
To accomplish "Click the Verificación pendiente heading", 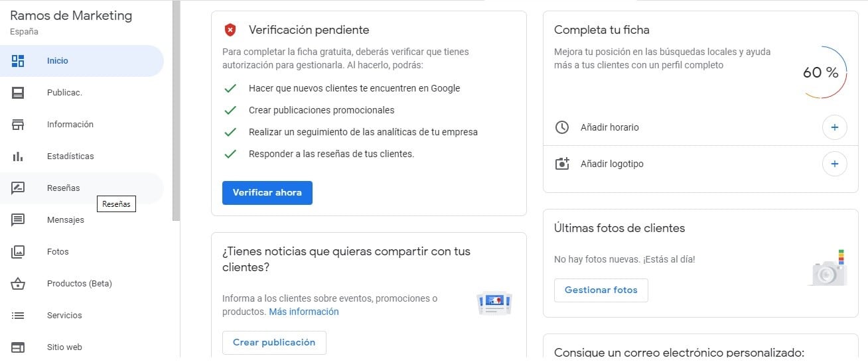I will pos(309,30).
